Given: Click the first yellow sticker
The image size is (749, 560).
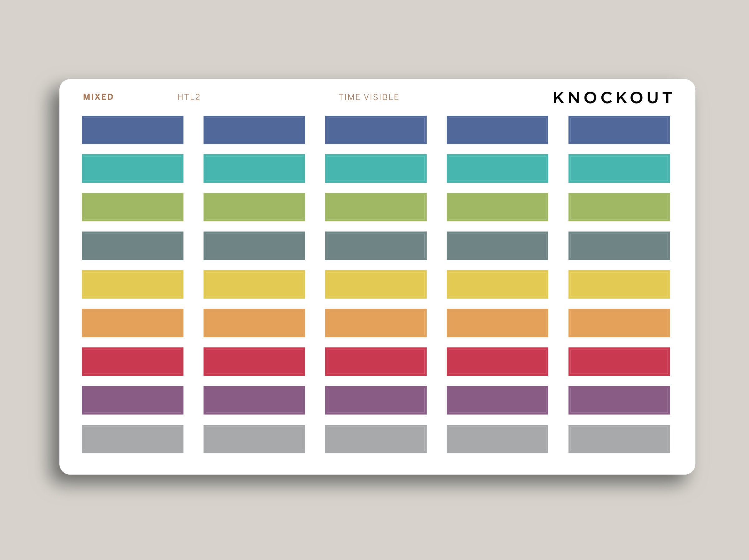Looking at the screenshot, I should (x=132, y=284).
